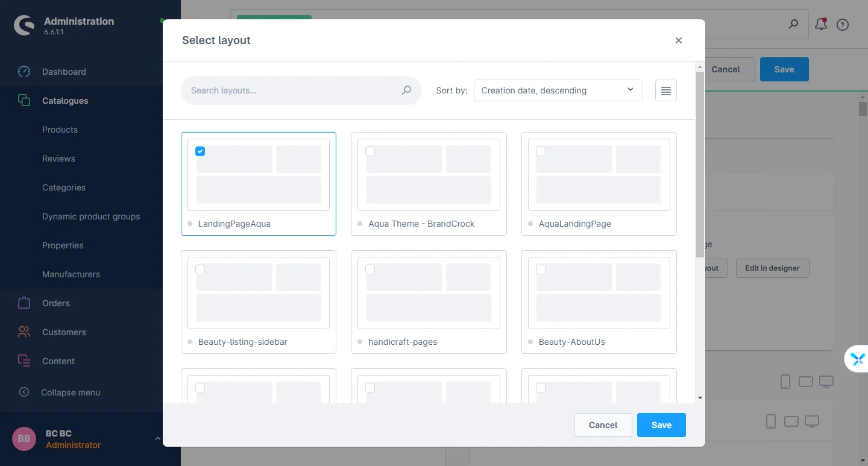The image size is (868, 466).
Task: Click the Customers people icon
Action: click(x=24, y=332)
